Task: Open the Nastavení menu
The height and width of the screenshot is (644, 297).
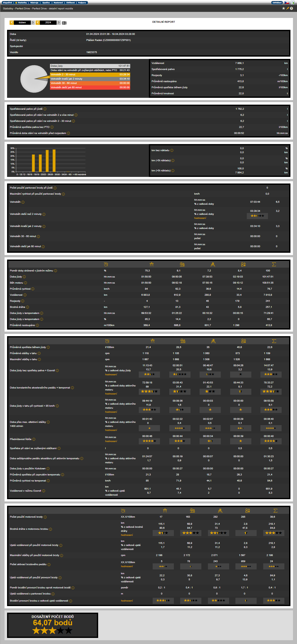Action: (x=58, y=3)
